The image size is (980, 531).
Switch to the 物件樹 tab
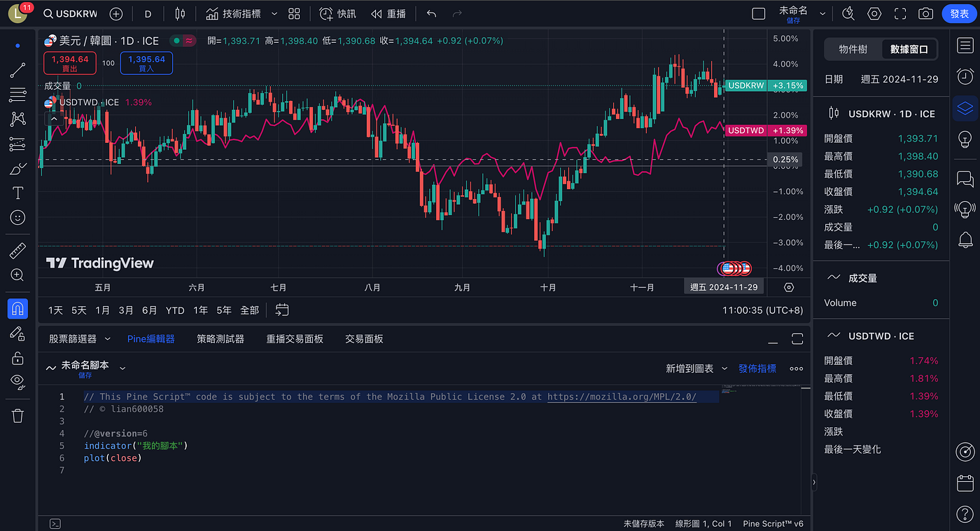coord(853,49)
